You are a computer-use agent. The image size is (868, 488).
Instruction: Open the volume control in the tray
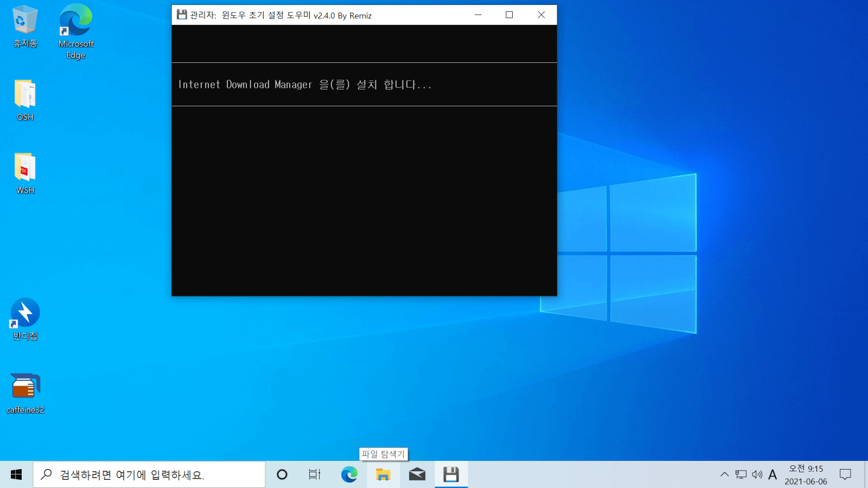coord(757,474)
